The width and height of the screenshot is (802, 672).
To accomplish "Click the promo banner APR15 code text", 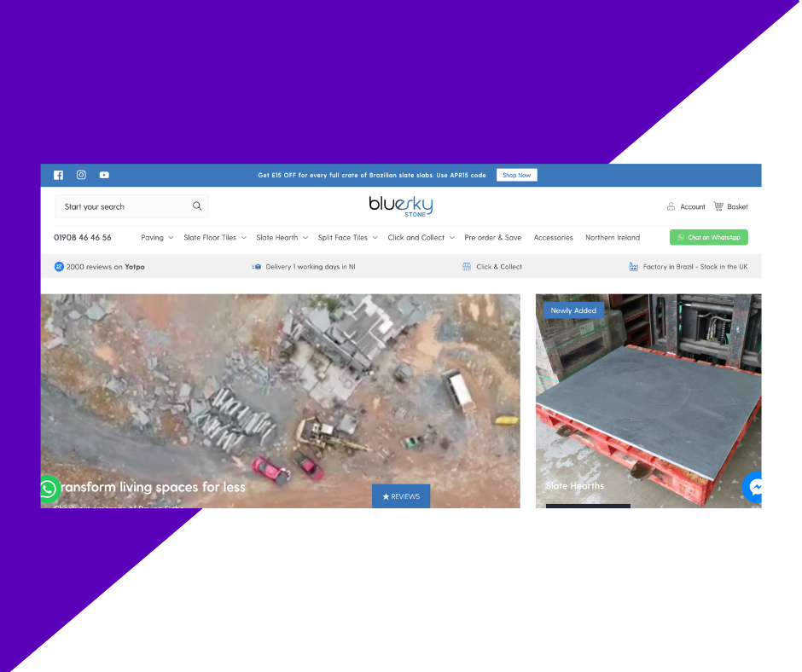I will [x=372, y=175].
